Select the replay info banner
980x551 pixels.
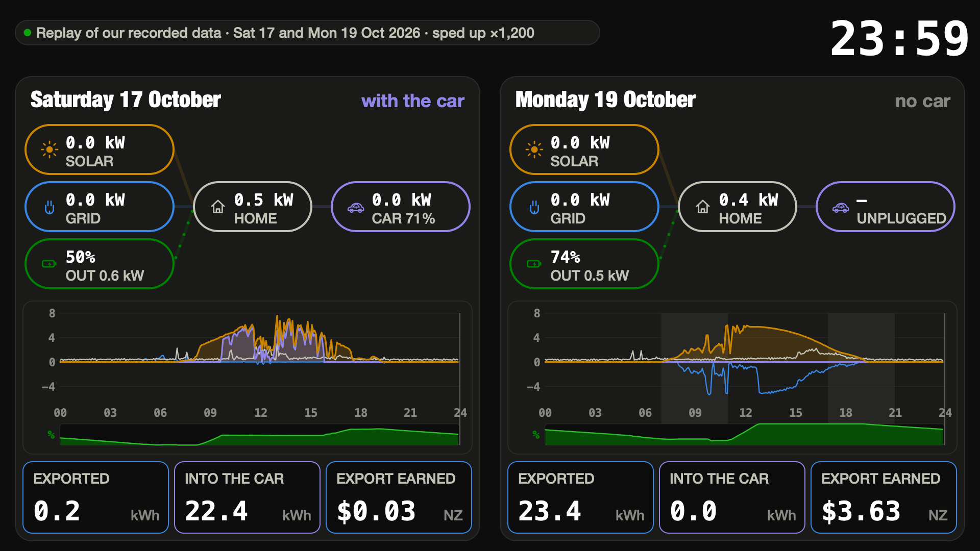(x=307, y=33)
